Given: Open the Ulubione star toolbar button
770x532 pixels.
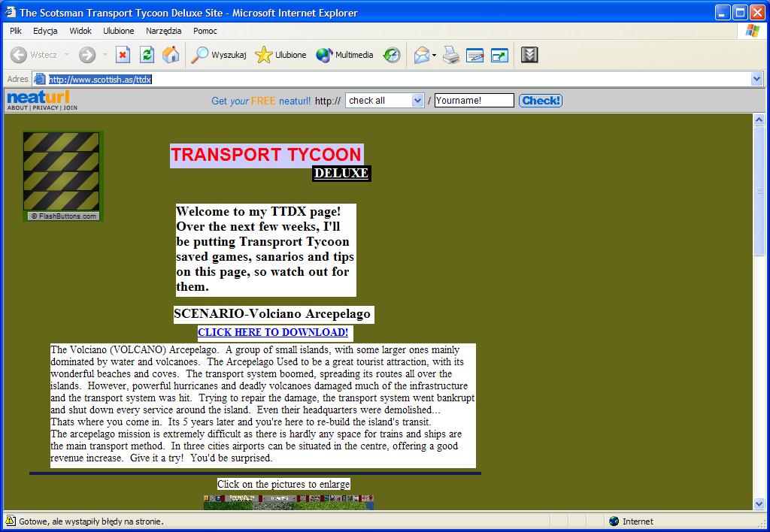Looking at the screenshot, I should pos(280,55).
